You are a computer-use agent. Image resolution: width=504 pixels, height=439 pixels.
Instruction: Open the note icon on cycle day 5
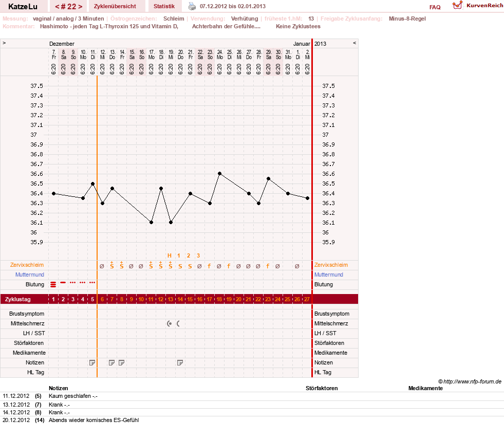[92, 363]
